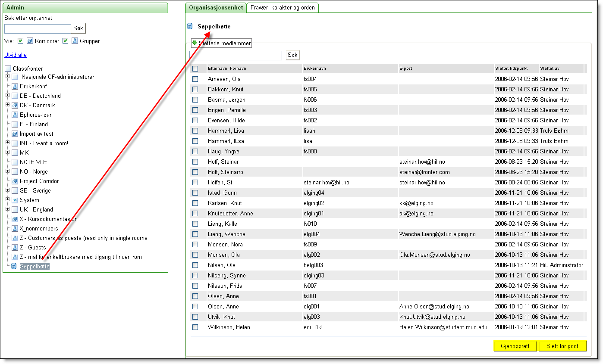Click the Slett for godt button
This screenshot has width=603, height=364.
[x=562, y=346]
